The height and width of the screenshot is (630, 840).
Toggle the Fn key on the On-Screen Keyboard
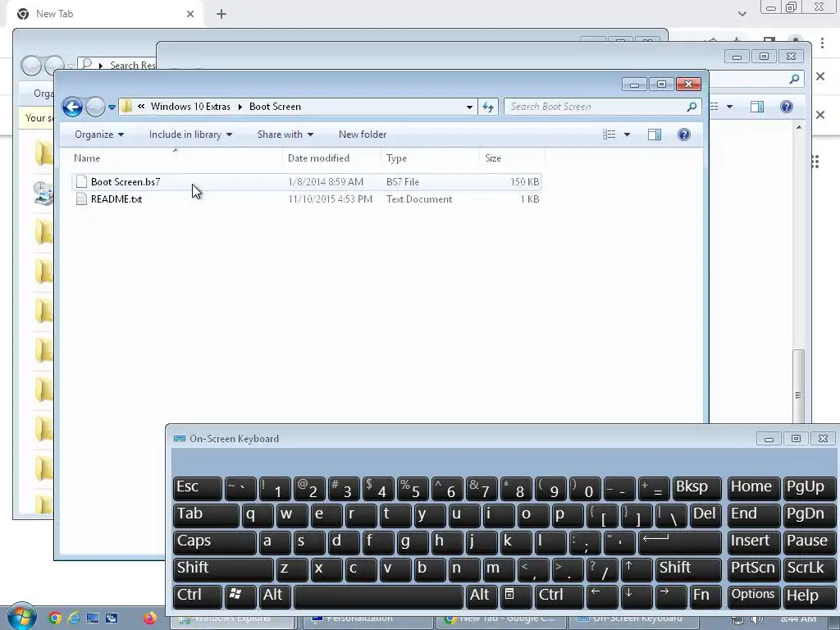click(705, 596)
